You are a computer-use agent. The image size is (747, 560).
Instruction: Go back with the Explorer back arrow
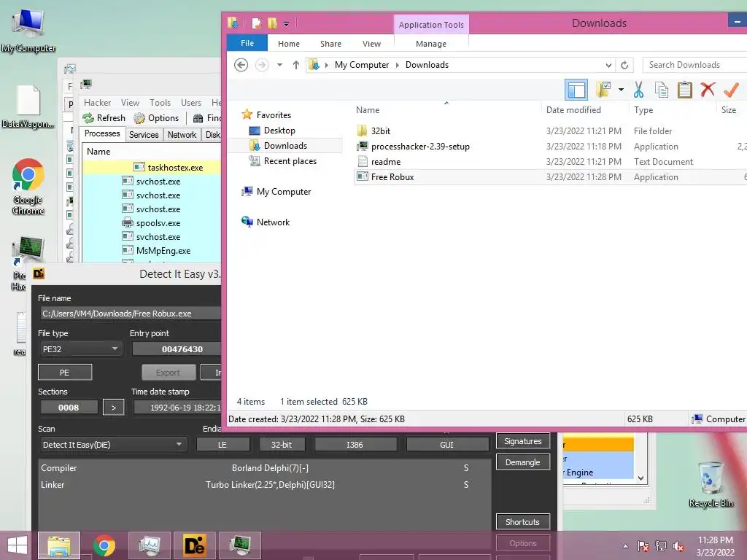click(241, 65)
